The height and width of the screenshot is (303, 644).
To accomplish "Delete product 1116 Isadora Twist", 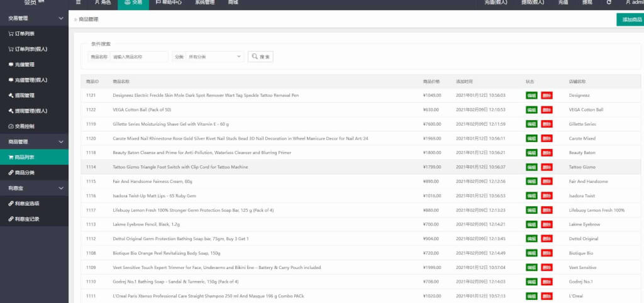I will click(x=547, y=196).
